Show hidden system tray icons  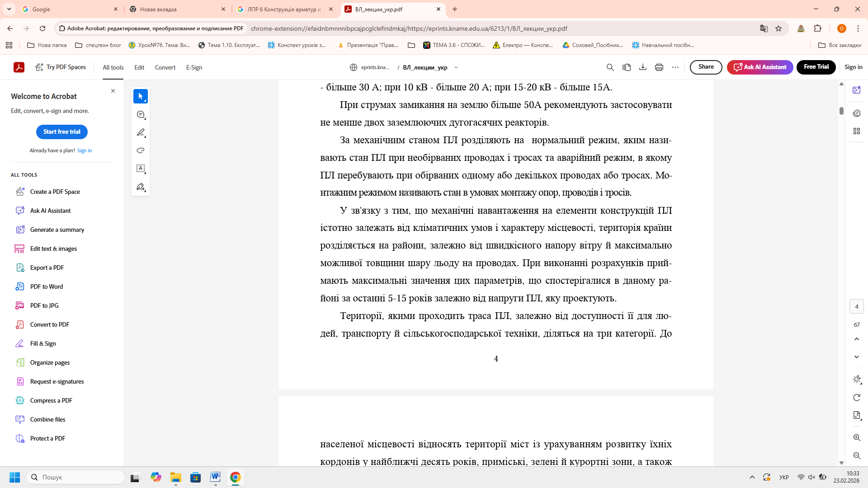coord(752,477)
